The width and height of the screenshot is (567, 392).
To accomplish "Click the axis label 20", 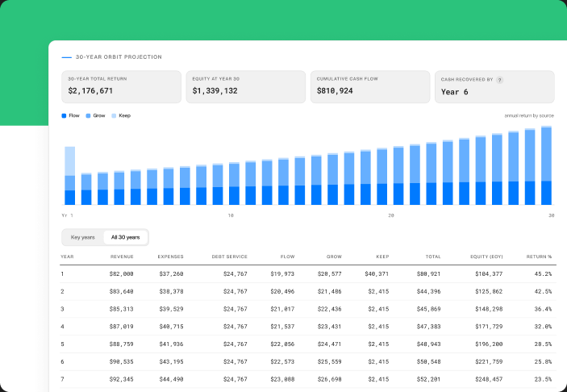I will tap(391, 215).
